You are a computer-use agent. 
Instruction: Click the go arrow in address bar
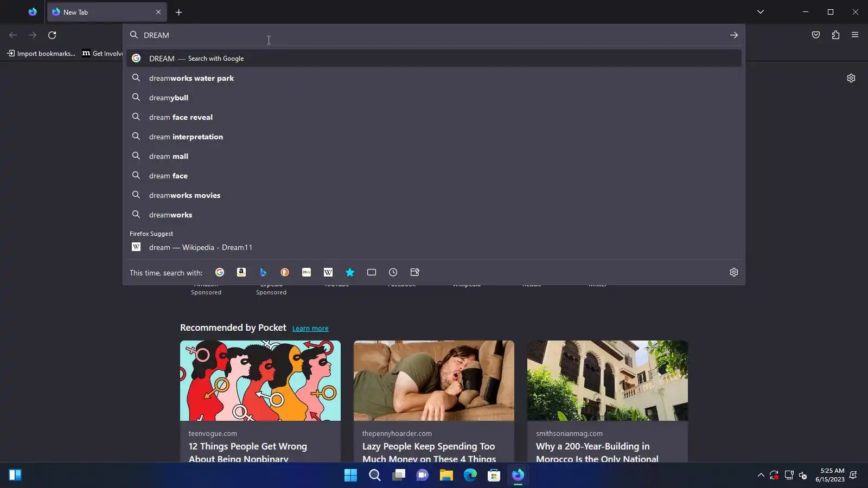[x=734, y=35]
